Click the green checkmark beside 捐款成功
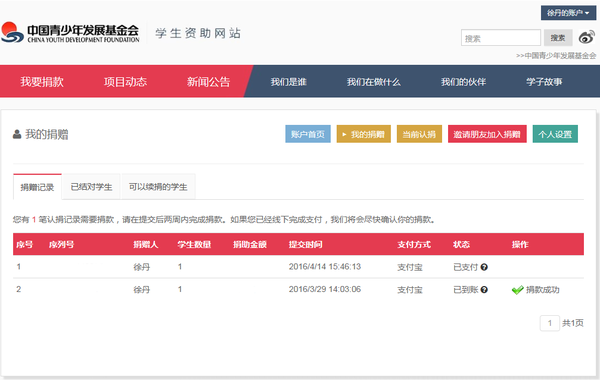The image size is (600, 380). pyautogui.click(x=517, y=290)
